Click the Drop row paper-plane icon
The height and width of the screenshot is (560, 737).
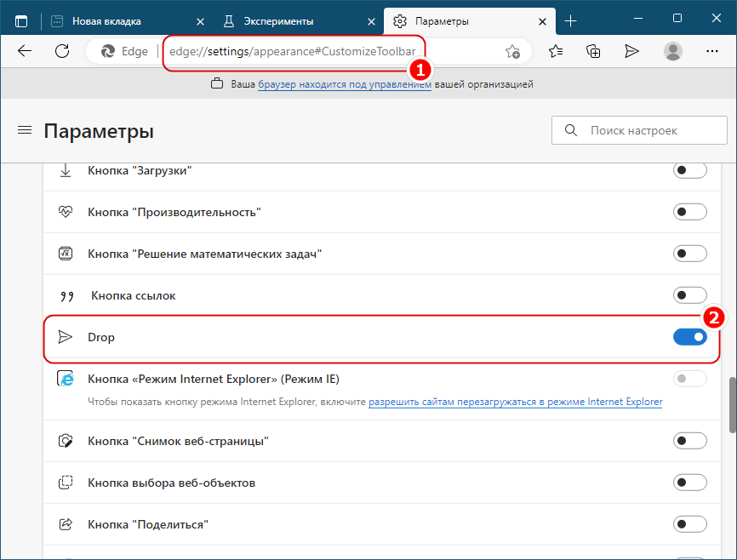(x=66, y=337)
